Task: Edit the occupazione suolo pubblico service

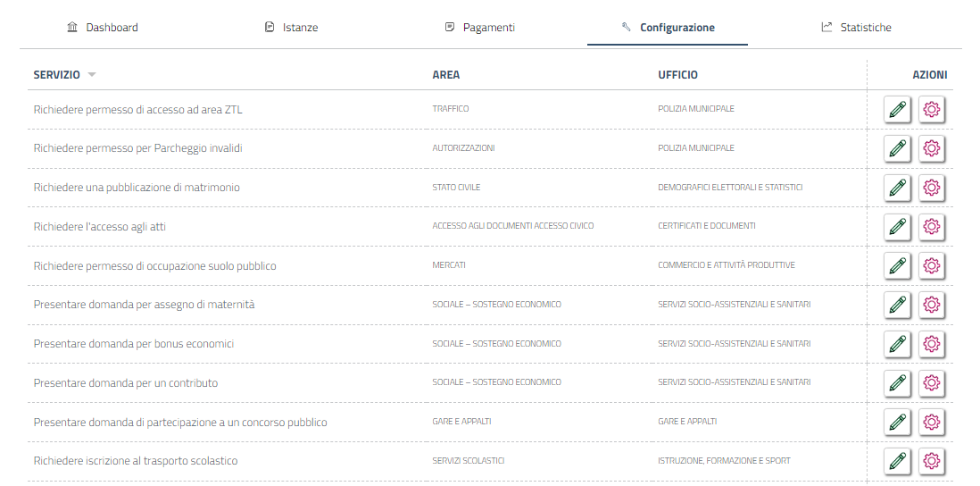Action: click(897, 266)
